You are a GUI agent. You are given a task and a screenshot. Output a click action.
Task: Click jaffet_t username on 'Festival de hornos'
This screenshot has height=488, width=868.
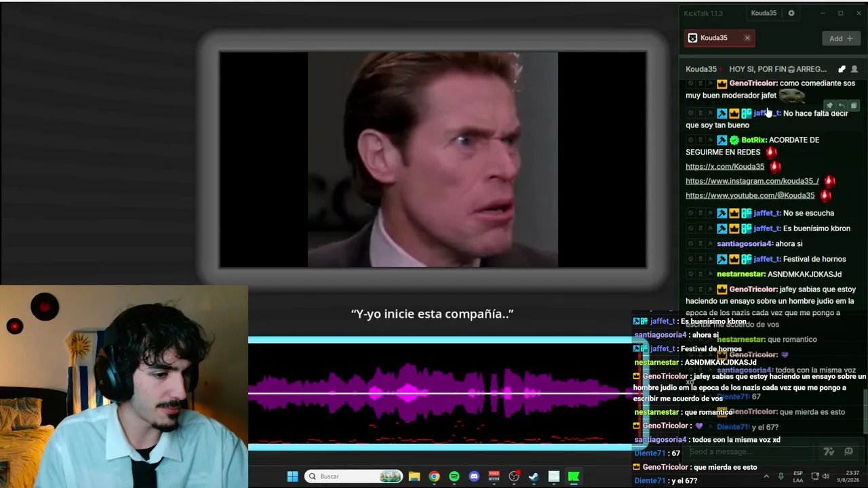coord(767,259)
